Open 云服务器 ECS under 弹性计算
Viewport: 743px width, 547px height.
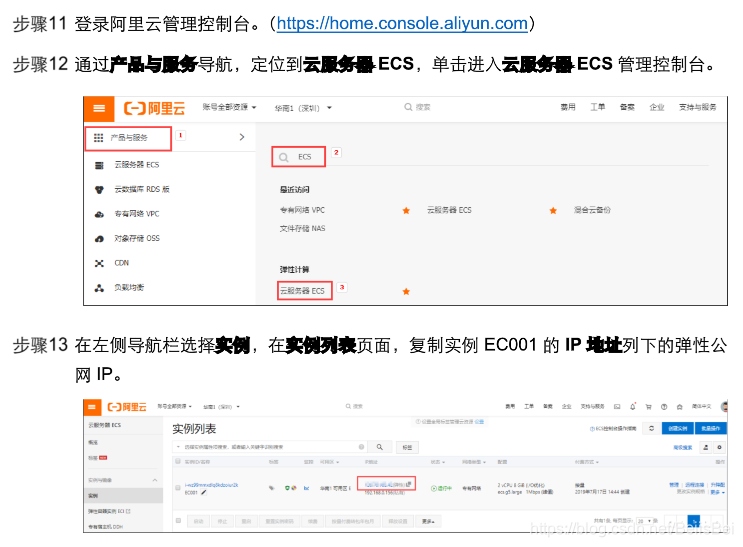coord(302,291)
